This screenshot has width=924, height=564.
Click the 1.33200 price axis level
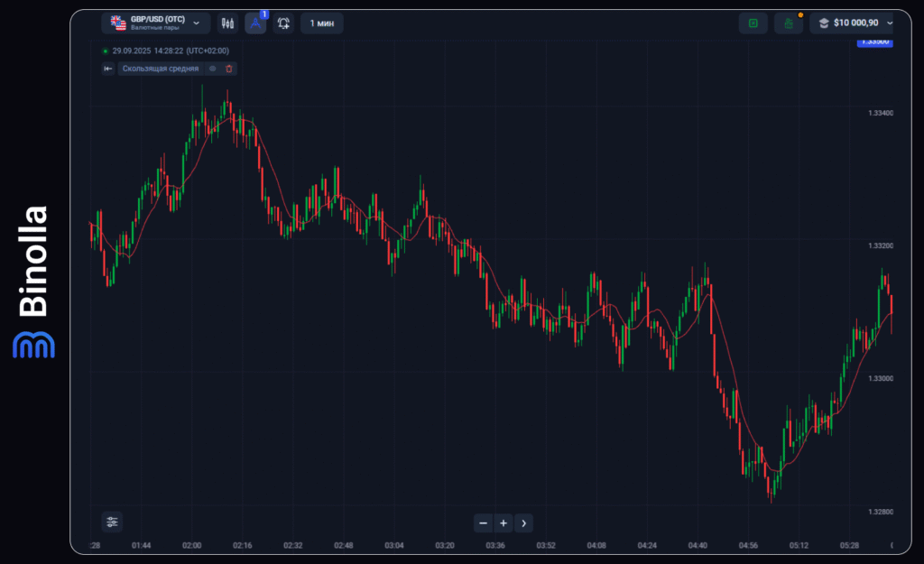(x=880, y=245)
